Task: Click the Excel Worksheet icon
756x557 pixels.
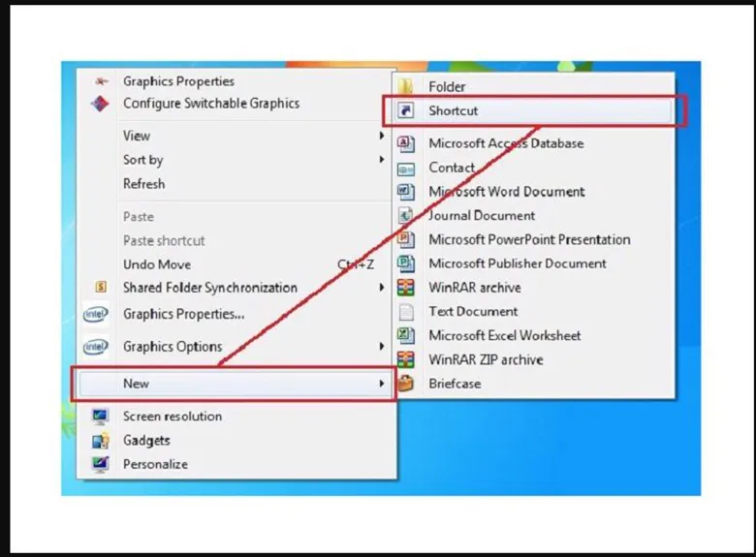Action: tap(405, 336)
